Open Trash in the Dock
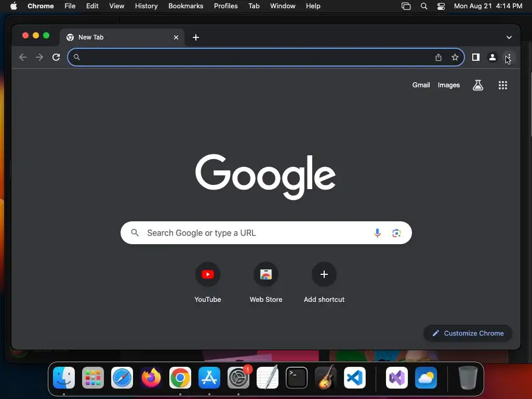The width and height of the screenshot is (532, 399). 468,378
